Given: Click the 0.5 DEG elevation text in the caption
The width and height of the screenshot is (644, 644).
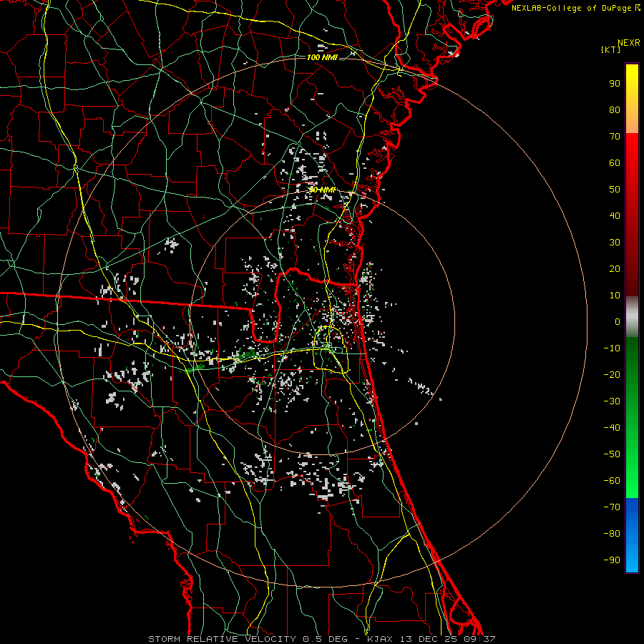Looking at the screenshot, I should pyautogui.click(x=326, y=639).
